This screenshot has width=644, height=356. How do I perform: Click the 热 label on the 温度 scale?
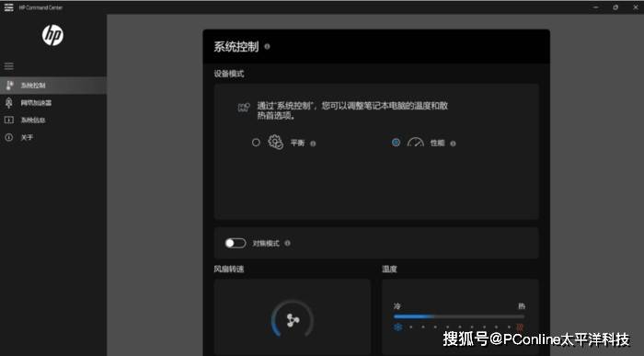[522, 306]
